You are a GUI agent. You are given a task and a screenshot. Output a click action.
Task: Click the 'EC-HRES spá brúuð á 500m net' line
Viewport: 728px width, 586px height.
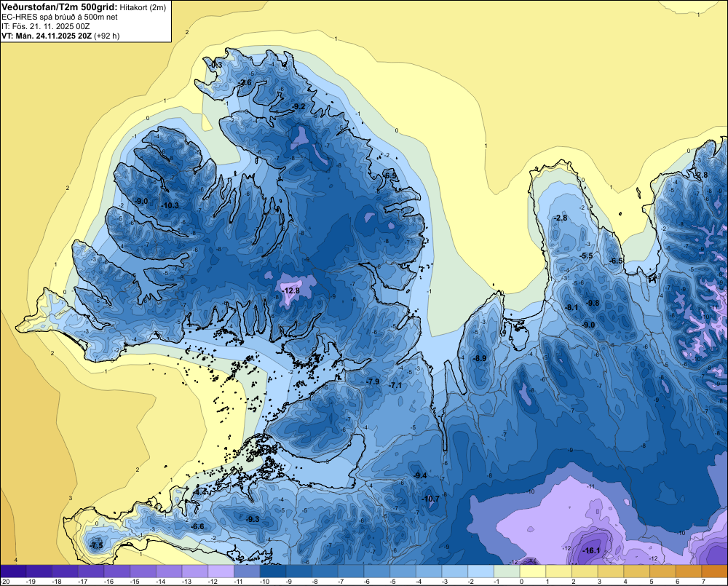[x=60, y=17]
